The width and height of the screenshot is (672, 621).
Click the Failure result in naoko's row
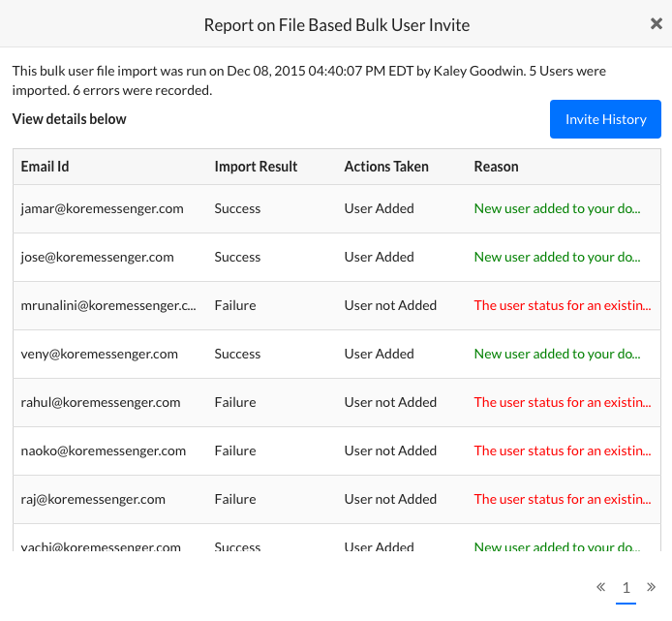pos(235,450)
